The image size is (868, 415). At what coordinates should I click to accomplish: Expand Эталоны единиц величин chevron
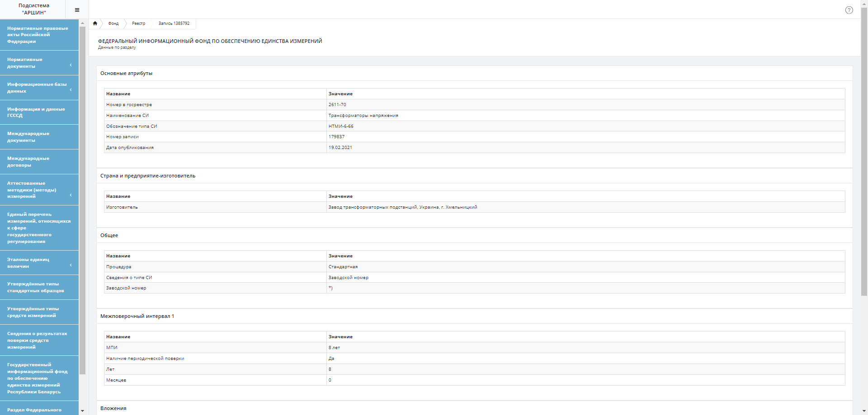71,265
